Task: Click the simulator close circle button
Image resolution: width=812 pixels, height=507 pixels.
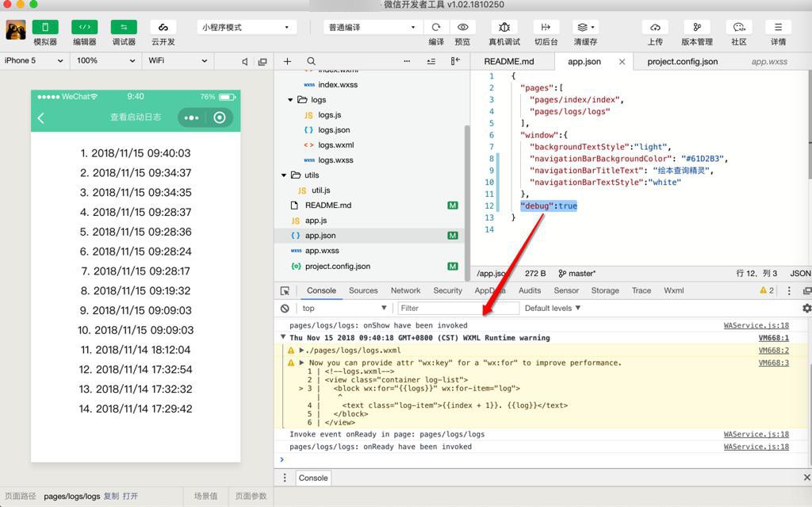Action: 220,117
